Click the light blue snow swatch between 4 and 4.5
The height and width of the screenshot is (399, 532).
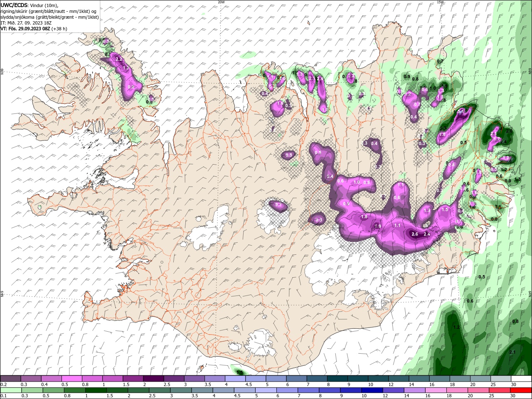pyautogui.click(x=235, y=379)
